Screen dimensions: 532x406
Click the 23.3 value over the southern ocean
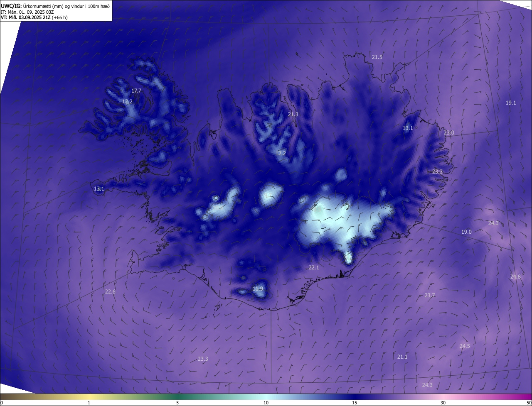(x=203, y=359)
